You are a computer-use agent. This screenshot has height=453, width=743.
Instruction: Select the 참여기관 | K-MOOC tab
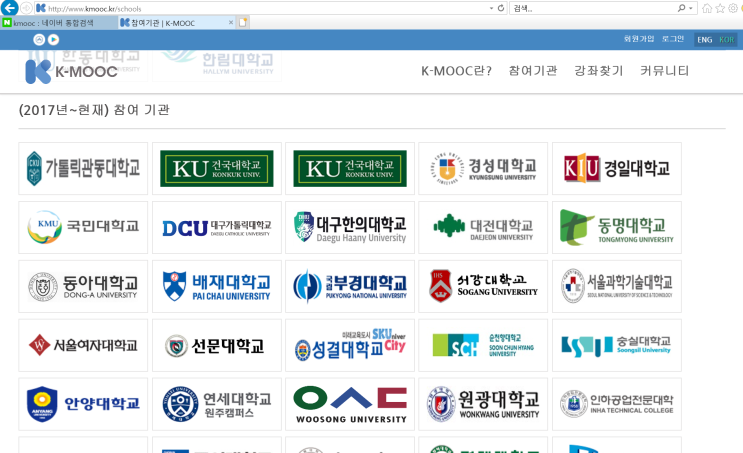177,23
